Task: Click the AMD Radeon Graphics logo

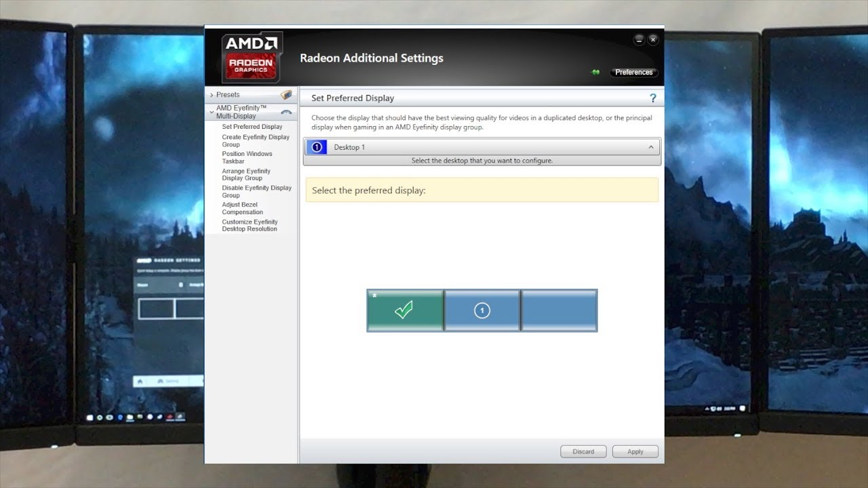Action: 252,57
